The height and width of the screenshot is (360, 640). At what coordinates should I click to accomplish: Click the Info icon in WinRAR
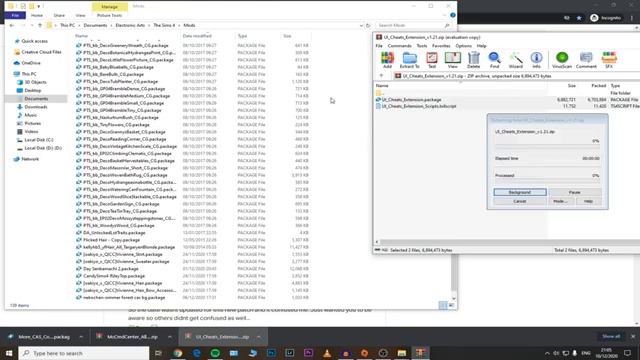536,60
